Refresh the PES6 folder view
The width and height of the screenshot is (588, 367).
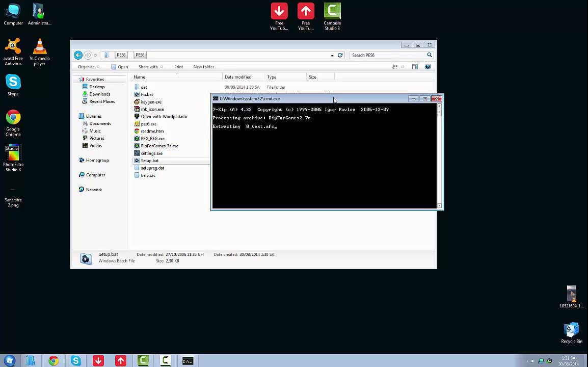[340, 55]
